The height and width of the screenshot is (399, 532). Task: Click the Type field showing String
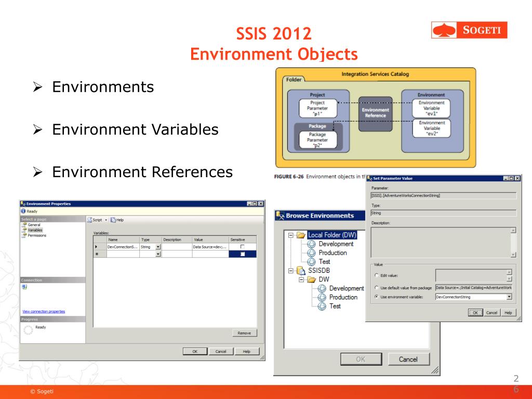pos(444,213)
